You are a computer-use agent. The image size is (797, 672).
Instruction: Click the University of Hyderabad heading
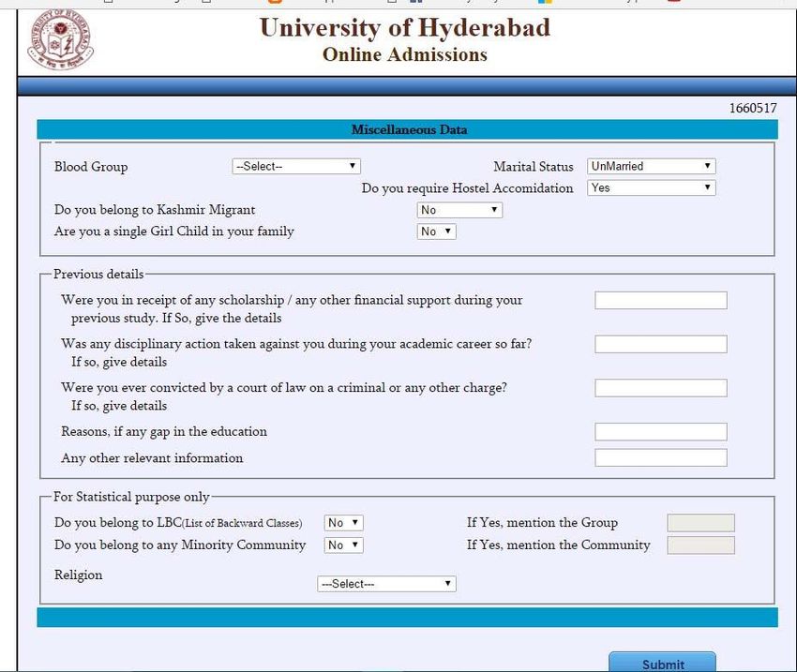point(405,27)
